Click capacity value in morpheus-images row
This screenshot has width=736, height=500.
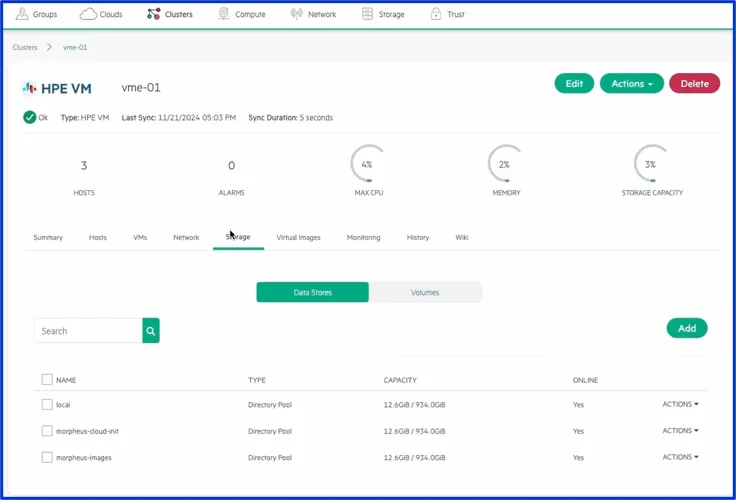(x=414, y=457)
